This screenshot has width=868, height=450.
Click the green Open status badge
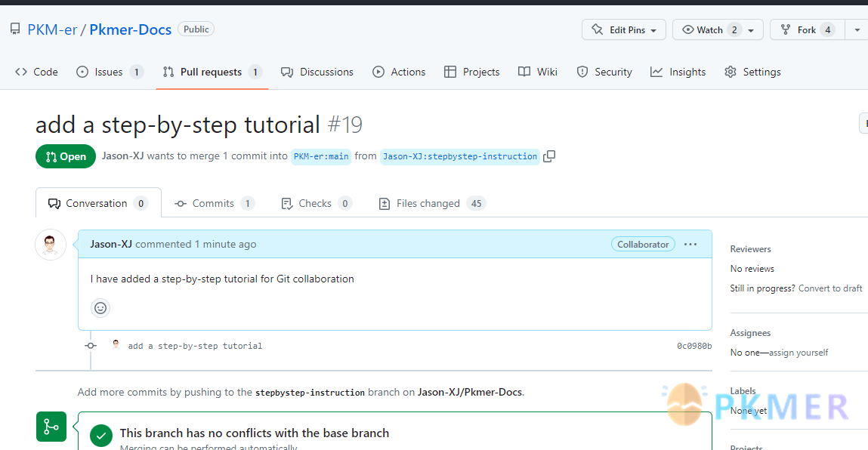[65, 156]
